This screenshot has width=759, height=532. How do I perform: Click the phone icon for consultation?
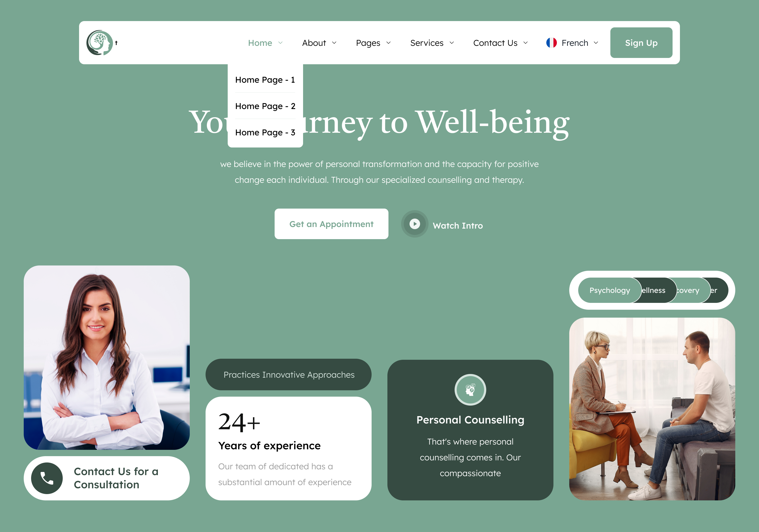tap(47, 478)
